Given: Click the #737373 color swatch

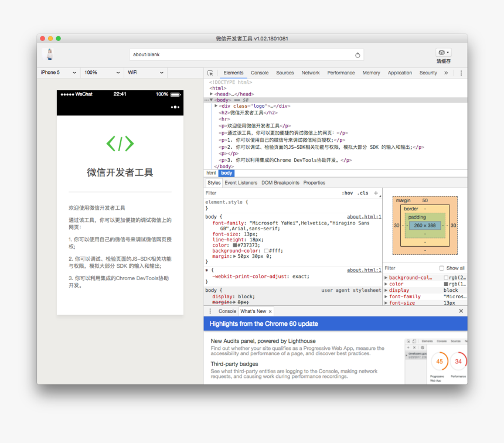Looking at the screenshot, I should tap(234, 244).
